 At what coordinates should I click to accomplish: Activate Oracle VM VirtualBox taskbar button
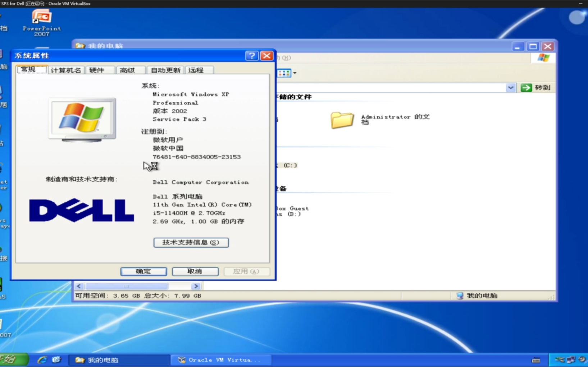pyautogui.click(x=221, y=360)
